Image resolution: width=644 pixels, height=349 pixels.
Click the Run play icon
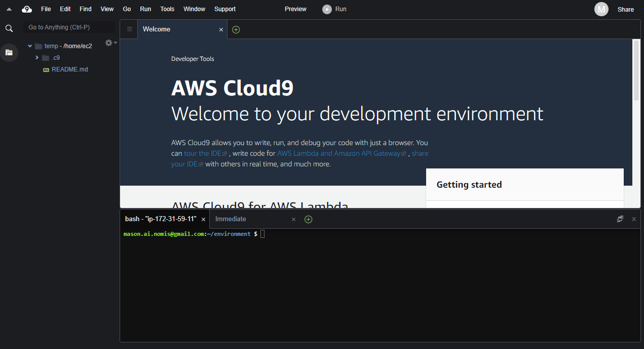click(327, 9)
